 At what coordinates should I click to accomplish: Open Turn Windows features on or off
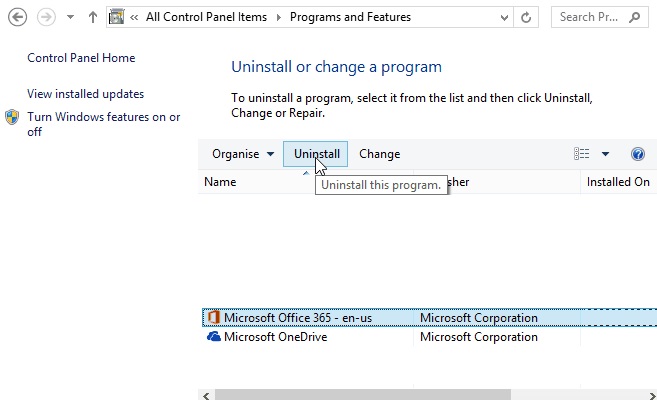(103, 124)
